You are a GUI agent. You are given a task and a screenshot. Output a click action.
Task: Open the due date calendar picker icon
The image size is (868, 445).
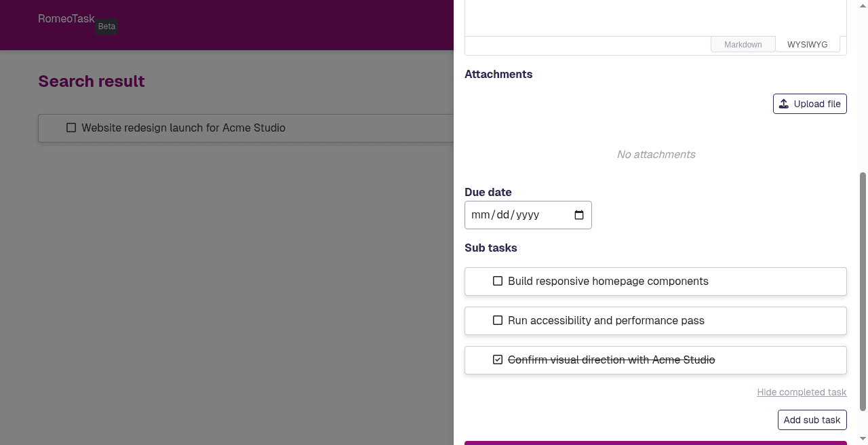(579, 215)
